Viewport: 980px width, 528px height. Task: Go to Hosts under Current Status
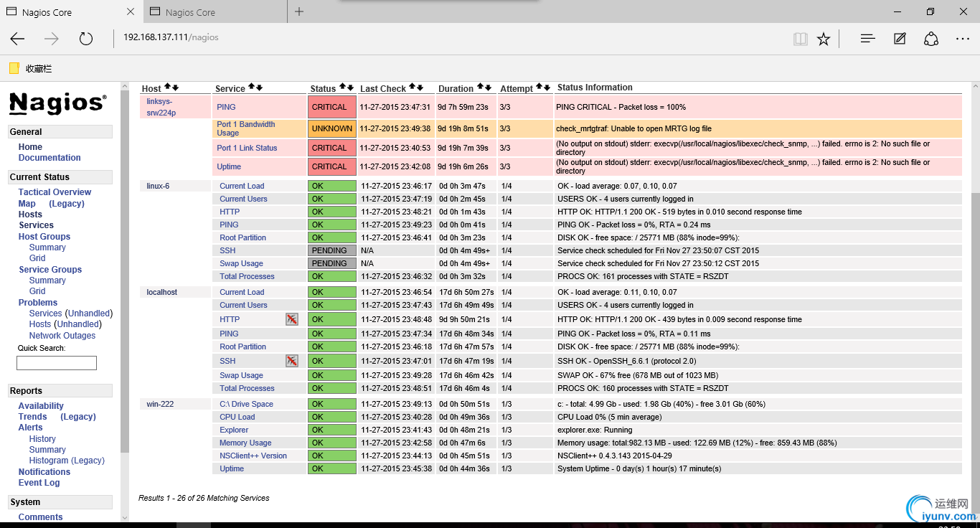point(30,214)
